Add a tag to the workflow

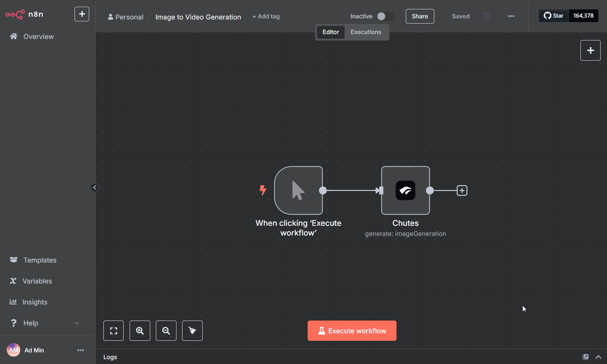click(x=266, y=16)
